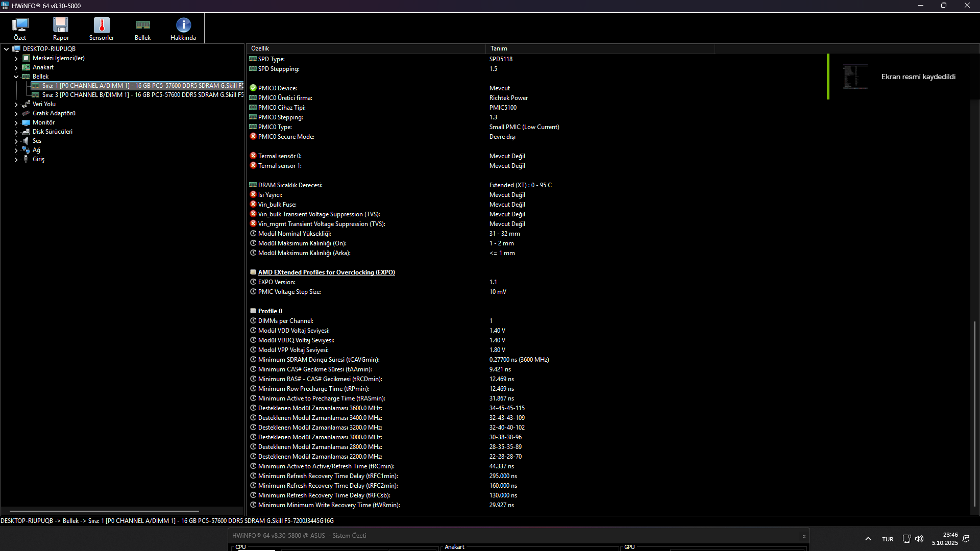
Task: Switch the TUR keyboard language indicator
Action: (x=888, y=539)
